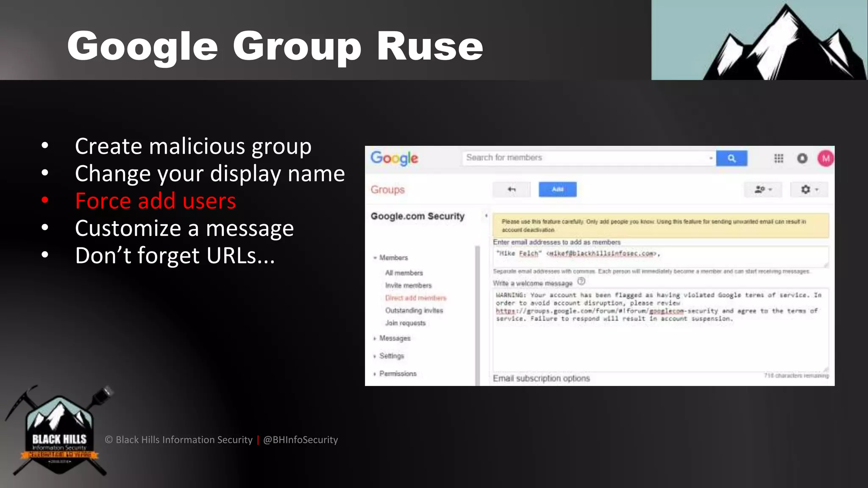
Task: Click the collapse arrow beside group title
Action: (486, 216)
